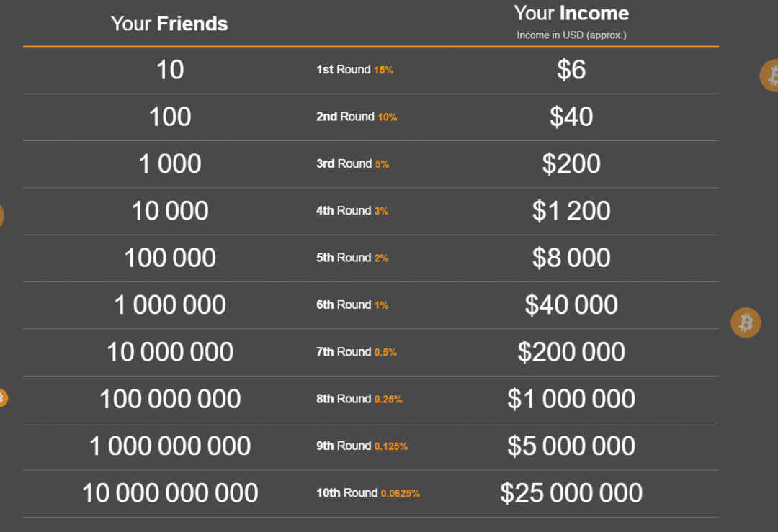Click the partial coin icon left of 10 000 friends

[1, 215]
